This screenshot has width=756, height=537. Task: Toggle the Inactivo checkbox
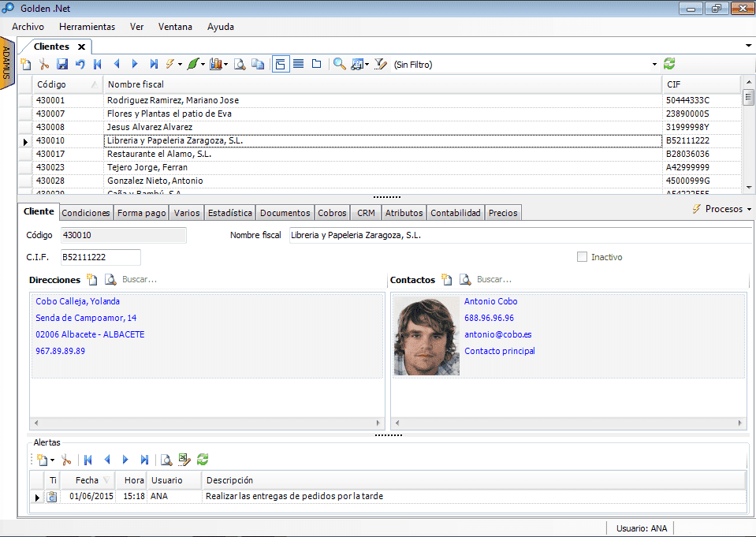[x=583, y=257]
